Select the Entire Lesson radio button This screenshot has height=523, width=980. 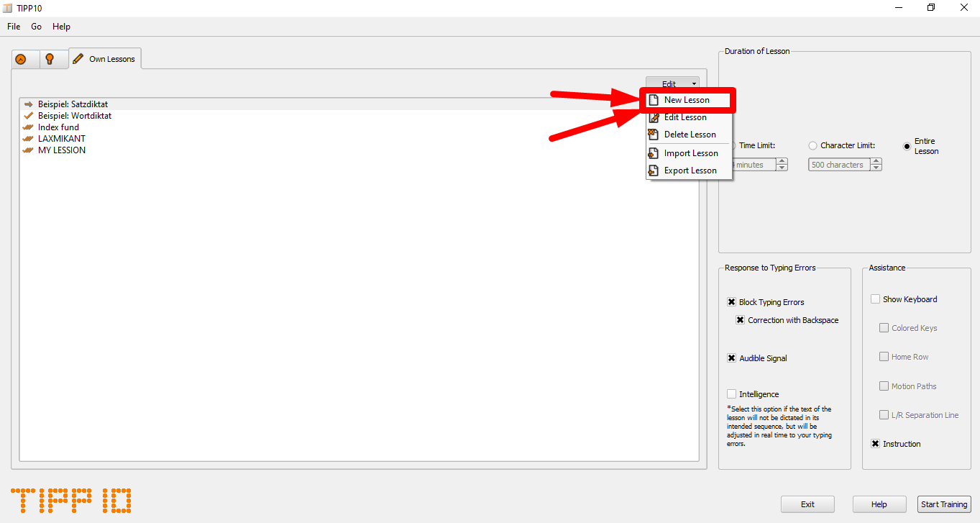(907, 146)
